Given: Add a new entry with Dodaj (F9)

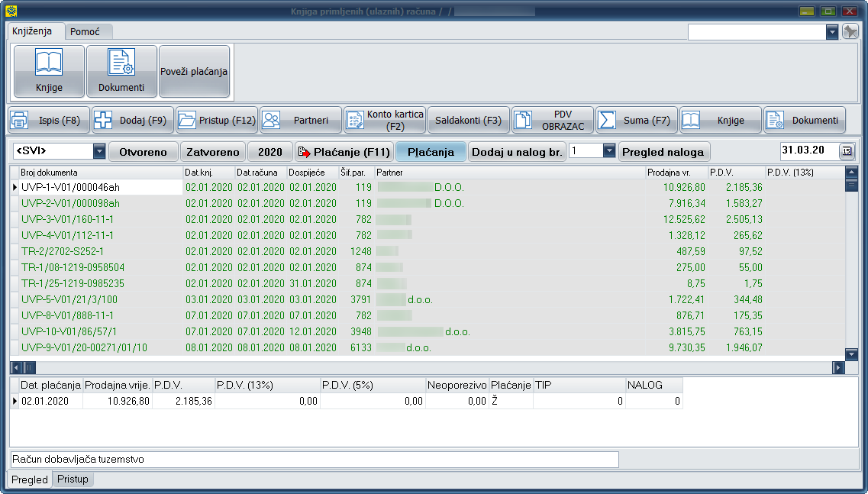Looking at the screenshot, I should (x=133, y=120).
